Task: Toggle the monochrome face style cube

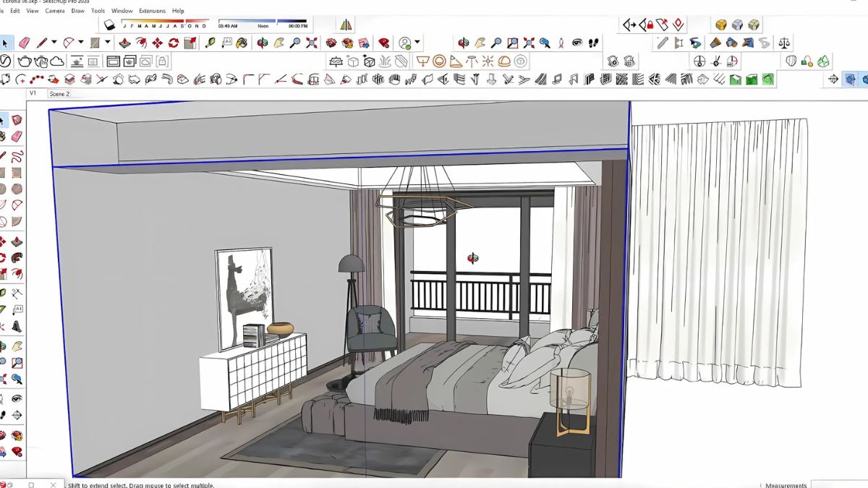Action: pyautogui.click(x=753, y=25)
